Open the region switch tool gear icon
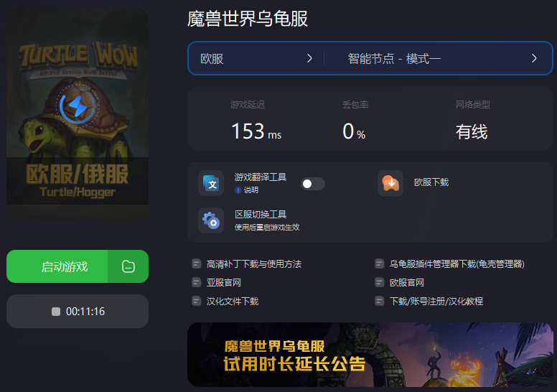The width and height of the screenshot is (557, 392). point(211,220)
